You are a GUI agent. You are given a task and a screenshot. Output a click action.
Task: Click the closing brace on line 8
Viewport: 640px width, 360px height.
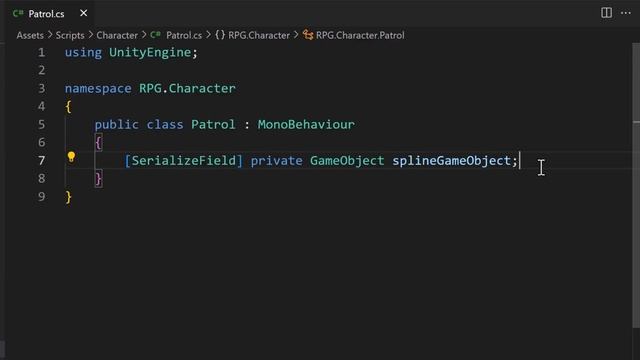click(98, 179)
